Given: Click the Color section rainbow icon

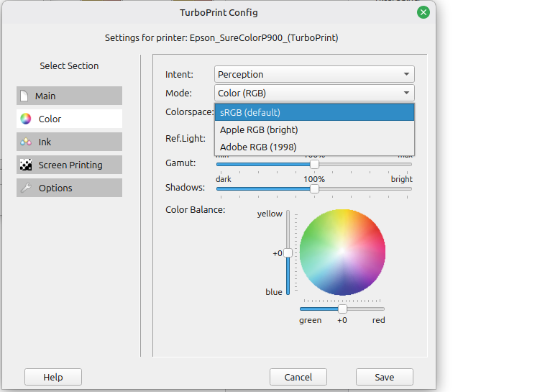Looking at the screenshot, I should click(x=26, y=119).
